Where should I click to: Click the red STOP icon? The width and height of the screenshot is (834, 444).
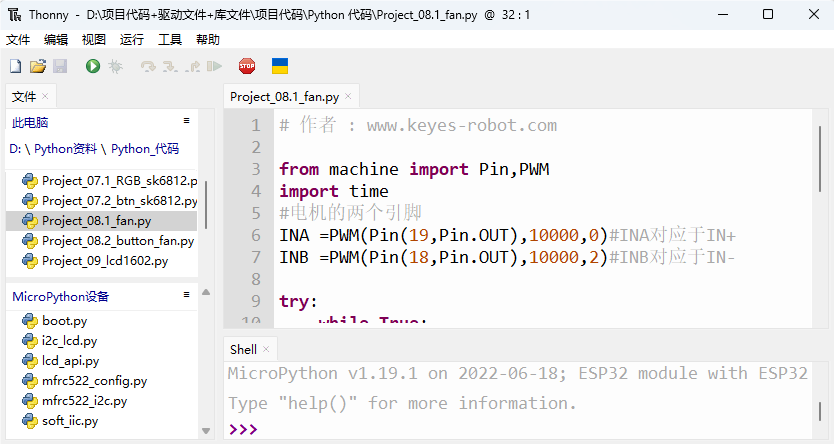pyautogui.click(x=247, y=66)
